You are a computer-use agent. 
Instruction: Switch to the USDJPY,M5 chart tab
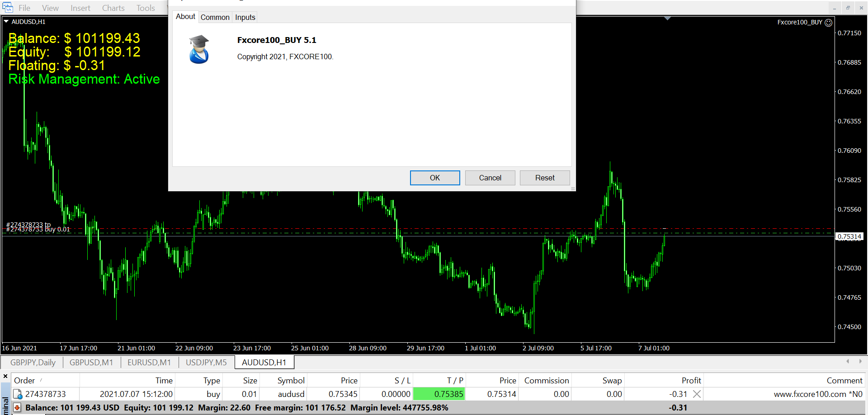[206, 363]
